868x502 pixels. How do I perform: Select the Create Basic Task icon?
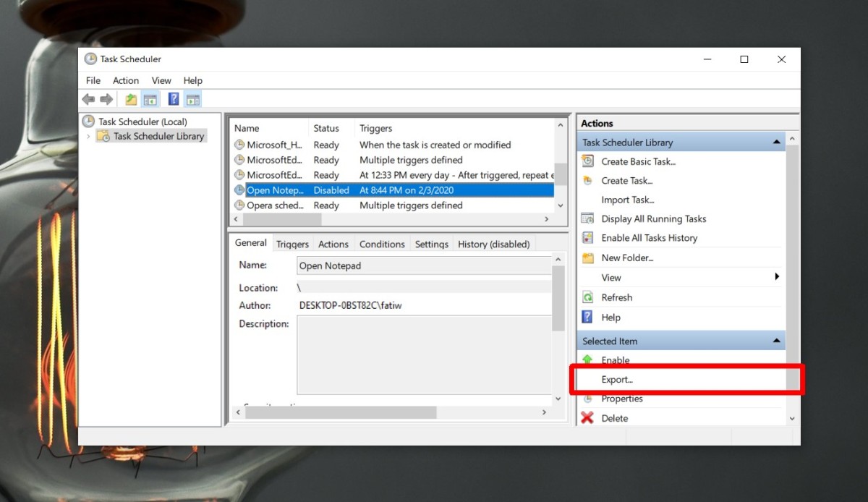coord(587,161)
